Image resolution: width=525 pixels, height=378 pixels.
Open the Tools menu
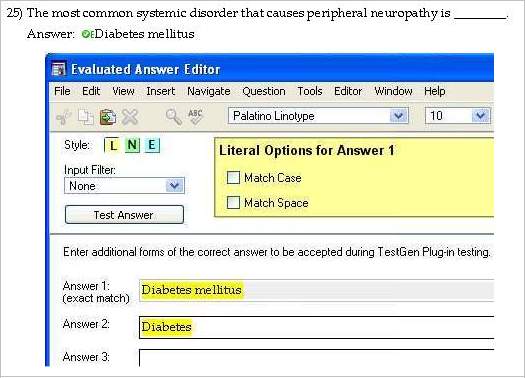click(310, 91)
